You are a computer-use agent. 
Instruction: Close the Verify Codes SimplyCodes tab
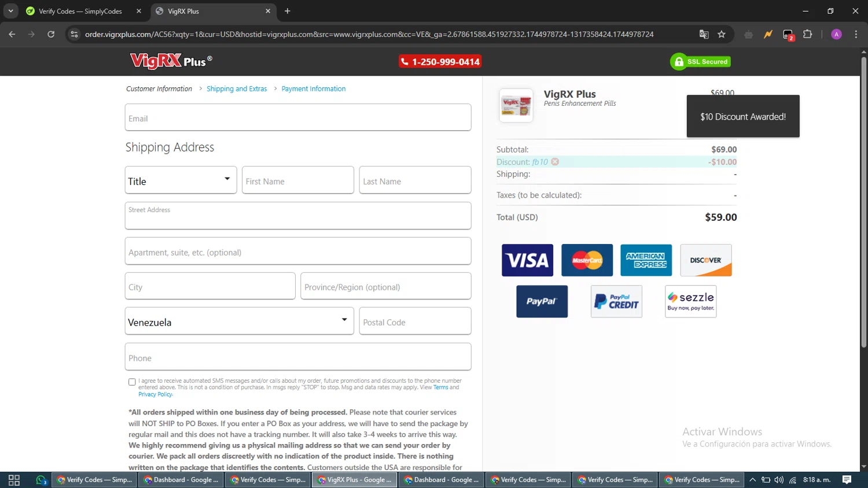(x=139, y=11)
